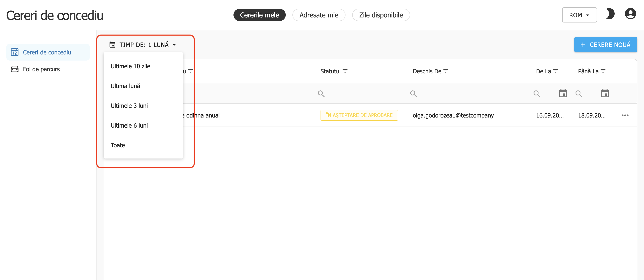Click filter icon next to Statutul header
Viewport: 644px width, 280px height.
click(345, 71)
